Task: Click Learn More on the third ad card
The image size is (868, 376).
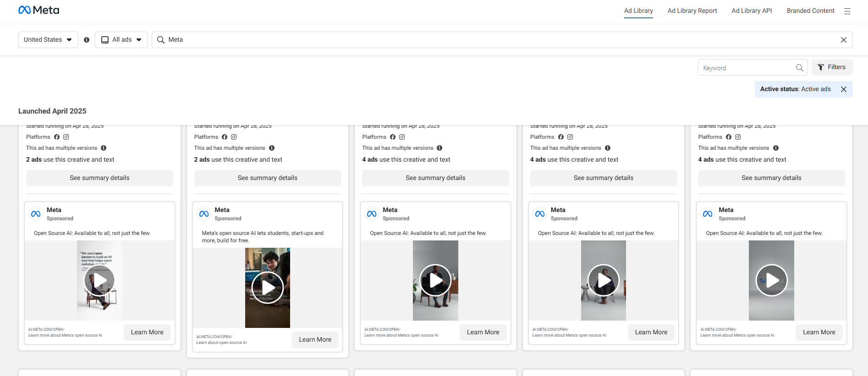Action: [483, 332]
